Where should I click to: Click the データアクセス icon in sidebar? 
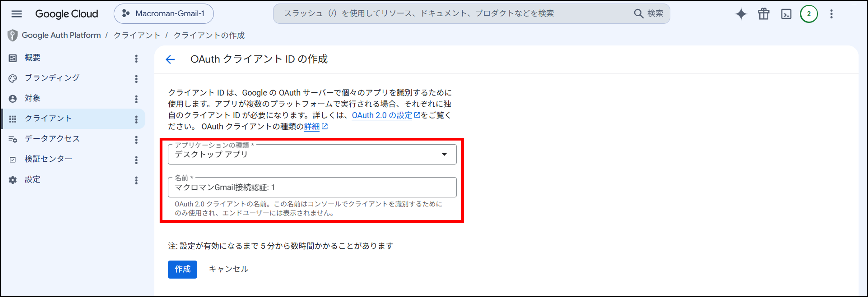(12, 139)
